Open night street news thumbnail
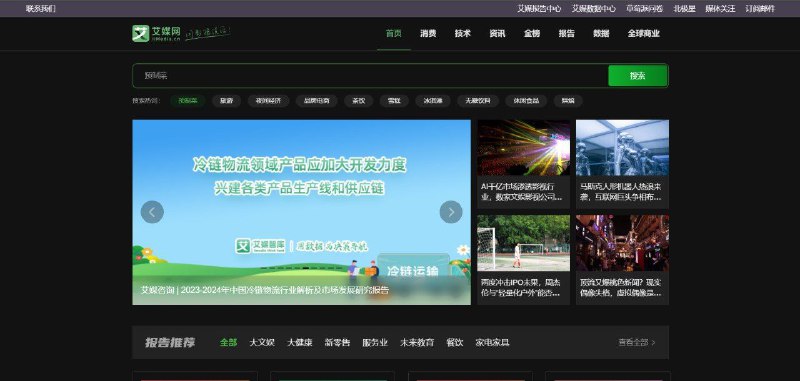 pos(622,243)
